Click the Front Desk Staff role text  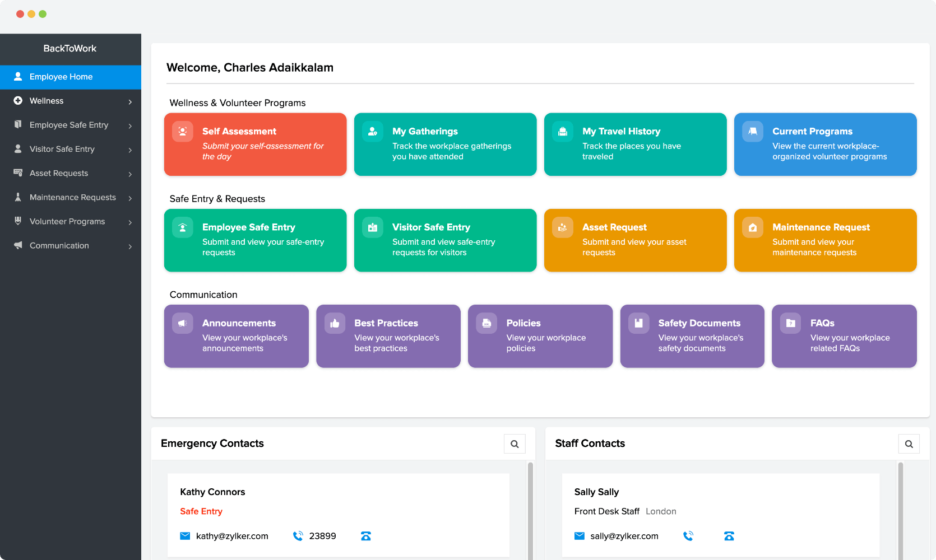607,511
